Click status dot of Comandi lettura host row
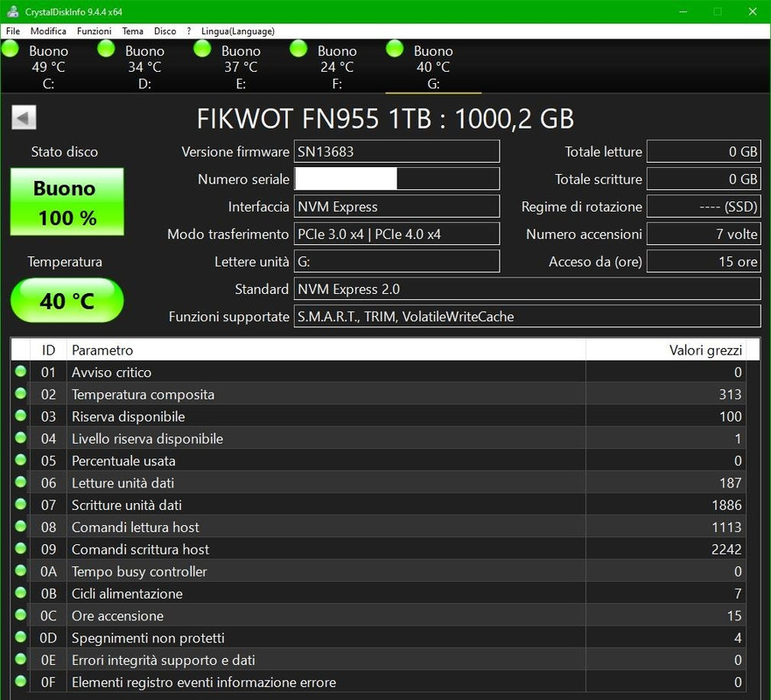771x700 pixels. click(21, 526)
